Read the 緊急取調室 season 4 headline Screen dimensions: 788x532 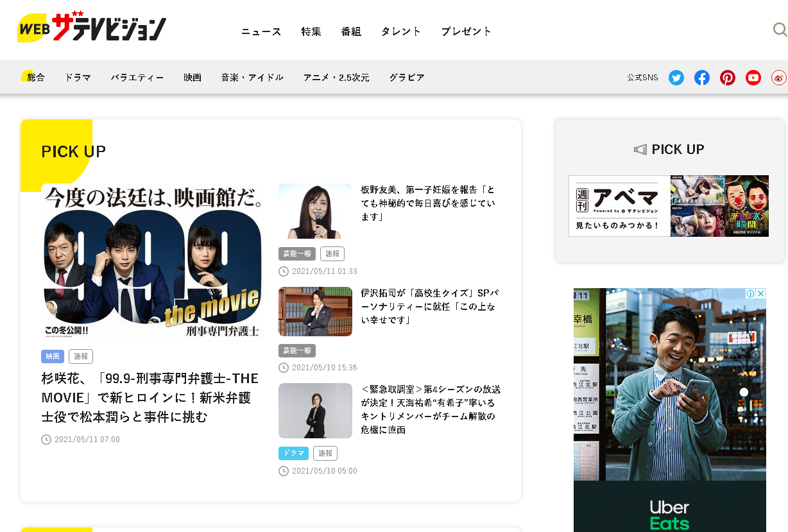click(x=431, y=409)
